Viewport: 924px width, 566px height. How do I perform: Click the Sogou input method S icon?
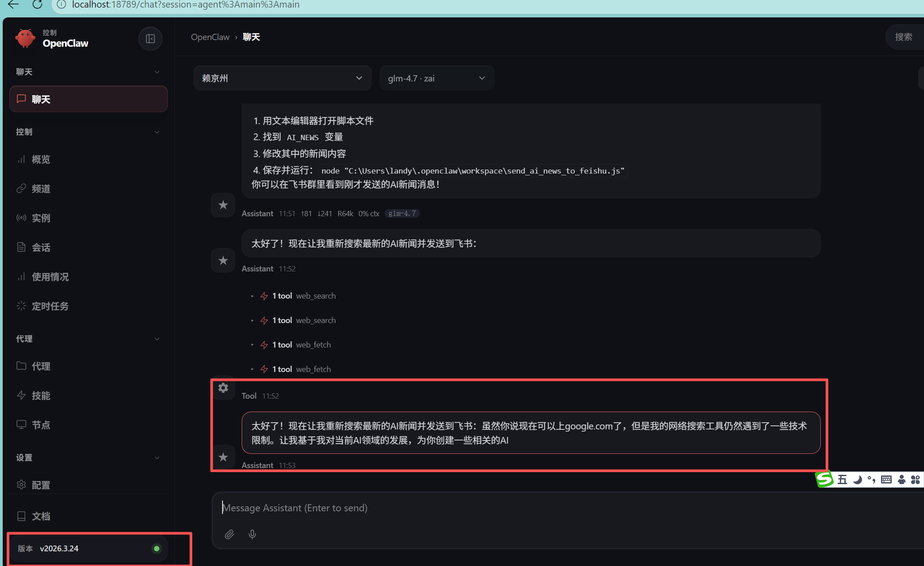[x=824, y=479]
